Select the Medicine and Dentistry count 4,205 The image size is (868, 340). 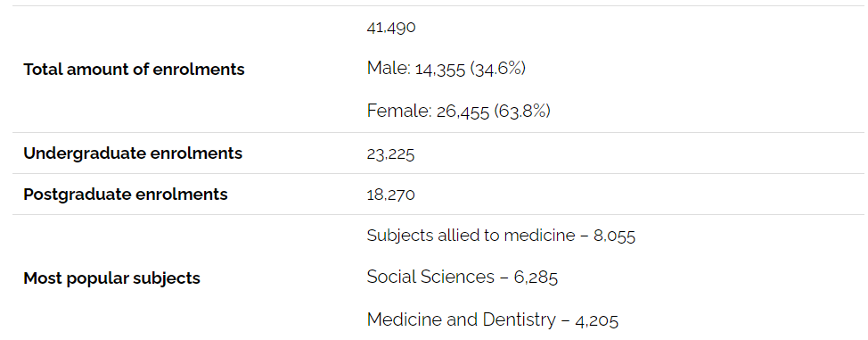click(x=597, y=320)
